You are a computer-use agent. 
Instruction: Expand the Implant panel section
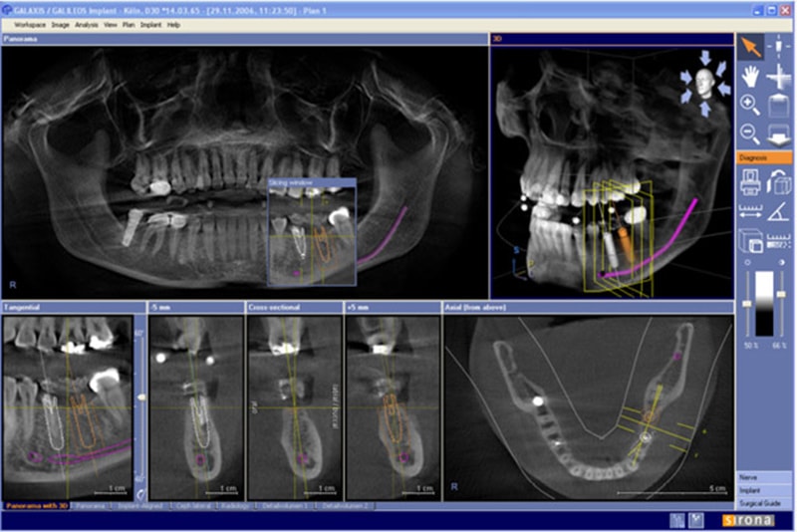[764, 490]
